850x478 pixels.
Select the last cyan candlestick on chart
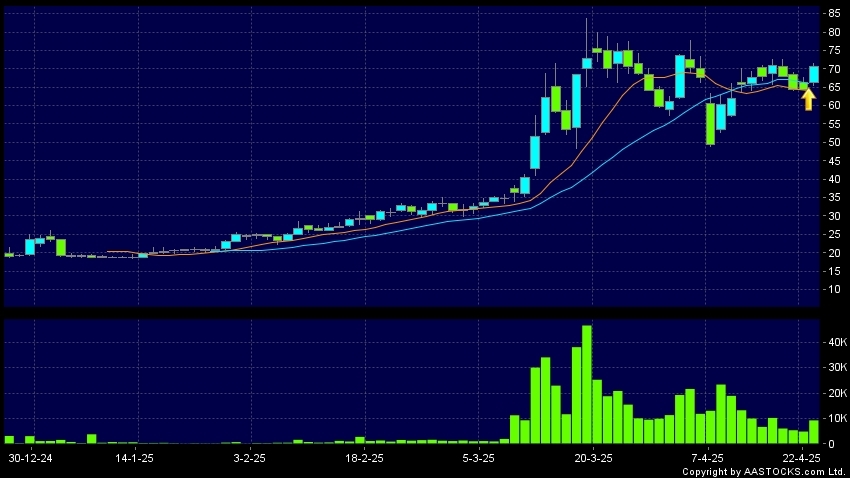pos(814,74)
